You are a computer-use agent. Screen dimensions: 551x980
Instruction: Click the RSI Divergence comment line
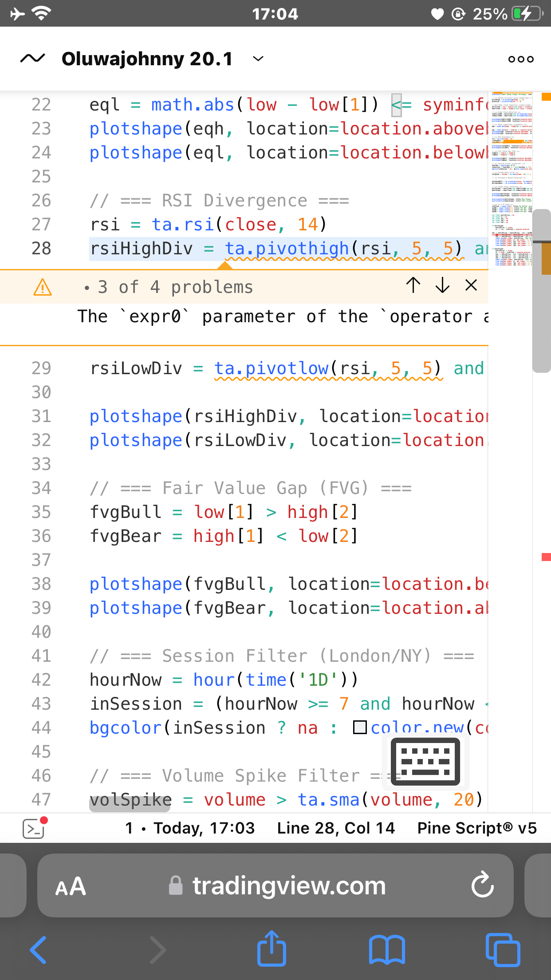[220, 201]
